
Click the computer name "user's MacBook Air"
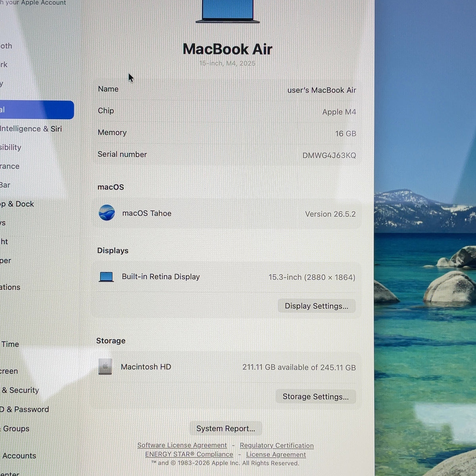tap(322, 90)
